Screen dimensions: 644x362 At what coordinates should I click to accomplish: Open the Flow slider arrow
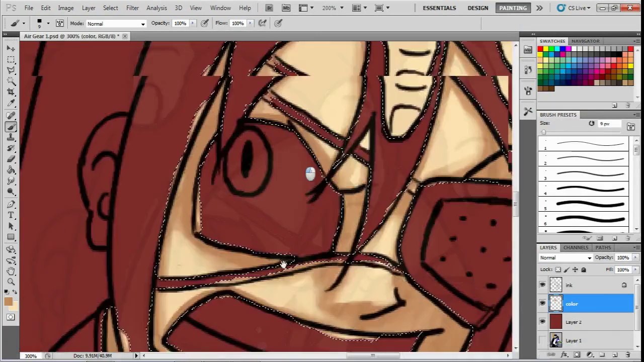pos(250,23)
